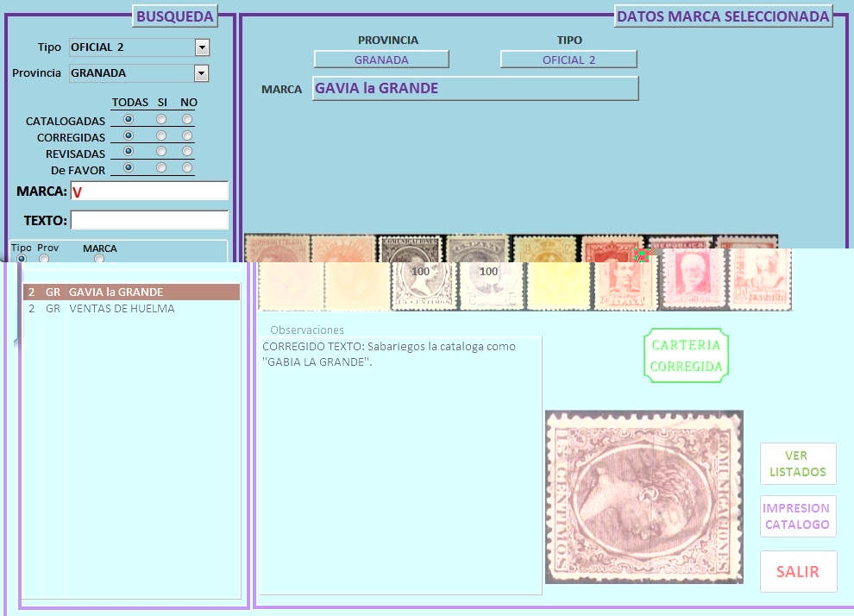
Task: Click the TEXTO search input field
Action: tap(149, 220)
